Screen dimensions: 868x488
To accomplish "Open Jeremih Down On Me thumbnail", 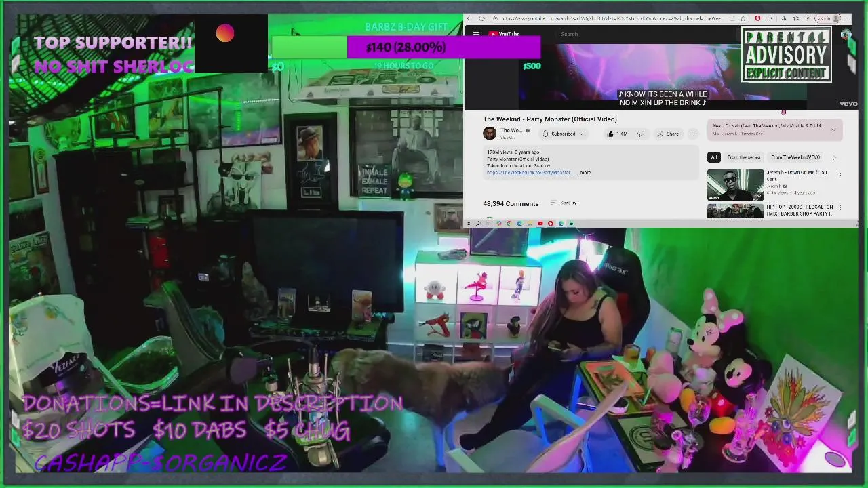I will (x=735, y=184).
